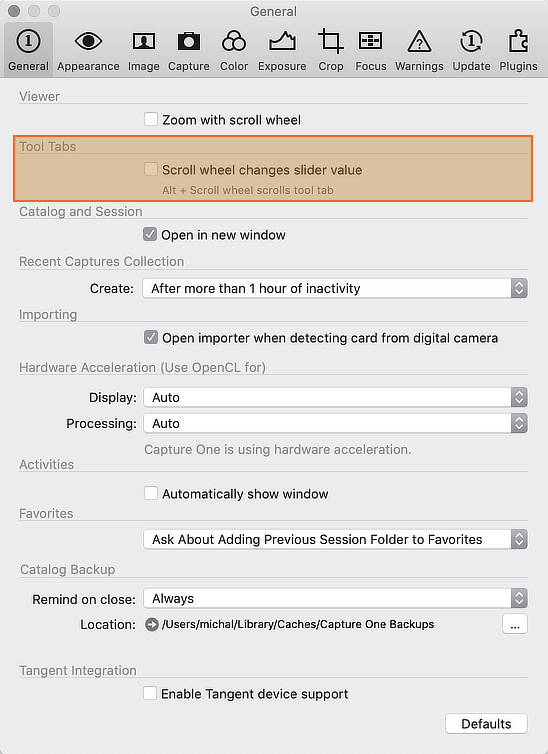Screen dimensions: 548x754
Task: Open the Appearance preferences eye icon
Action: [88, 41]
